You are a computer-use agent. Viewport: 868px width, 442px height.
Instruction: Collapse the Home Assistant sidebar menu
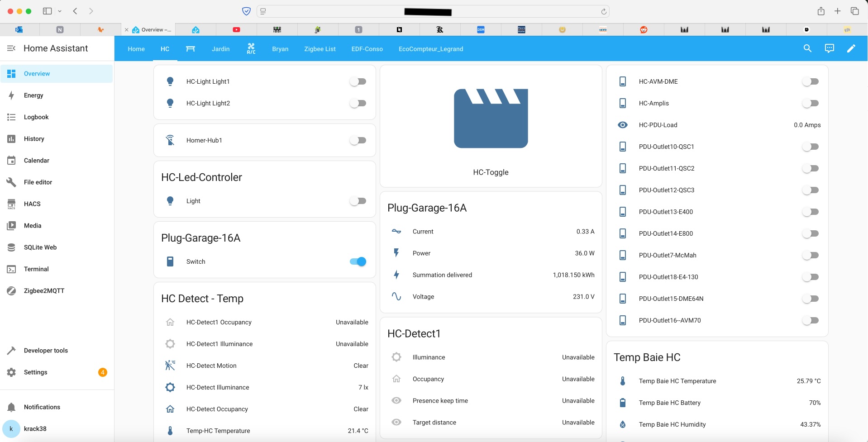(11, 48)
